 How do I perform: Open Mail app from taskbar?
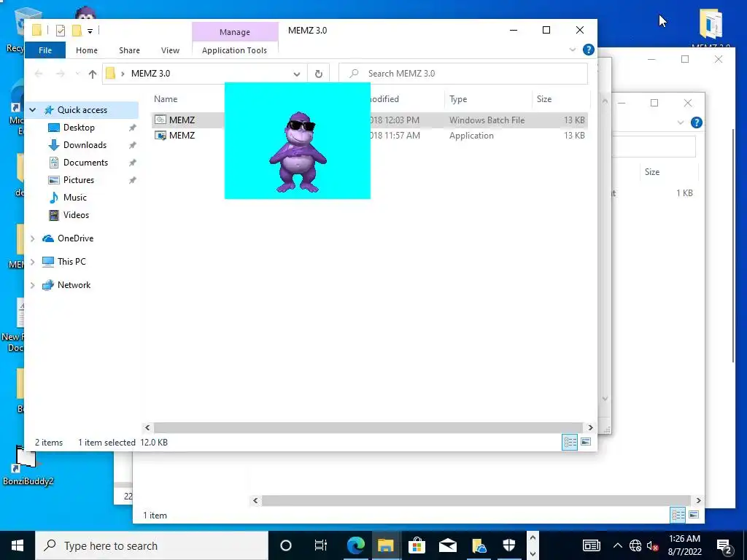pos(448,545)
